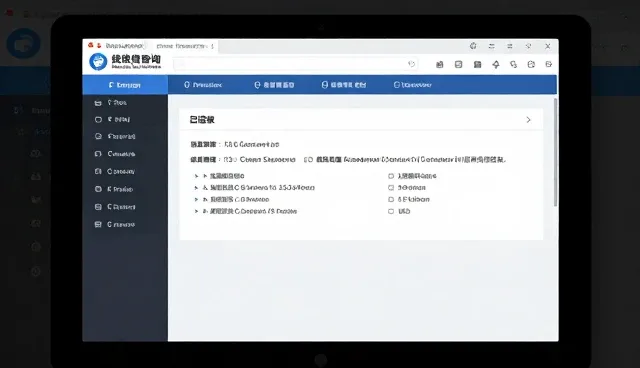Tick the first checkbox in the card's right column
The image size is (640, 368).
391,176
